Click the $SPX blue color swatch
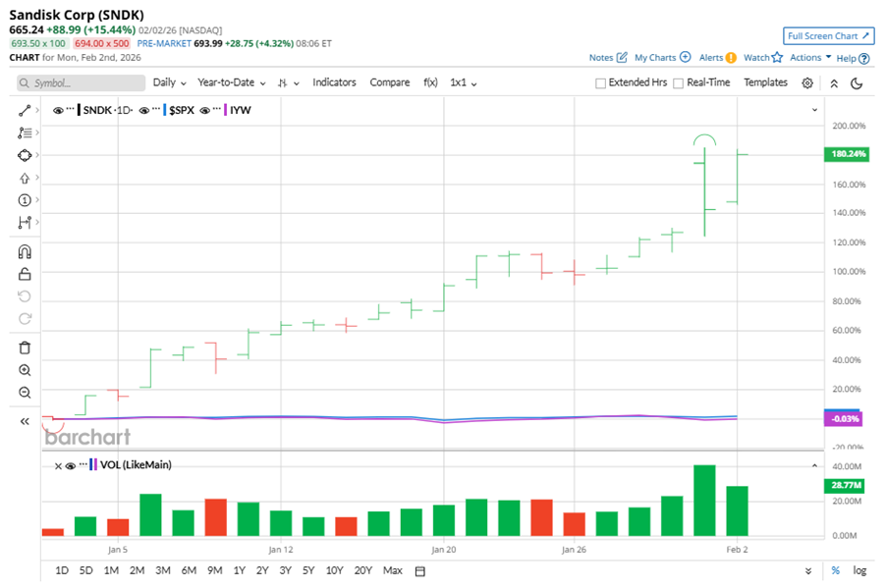886x588 pixels. [164, 110]
